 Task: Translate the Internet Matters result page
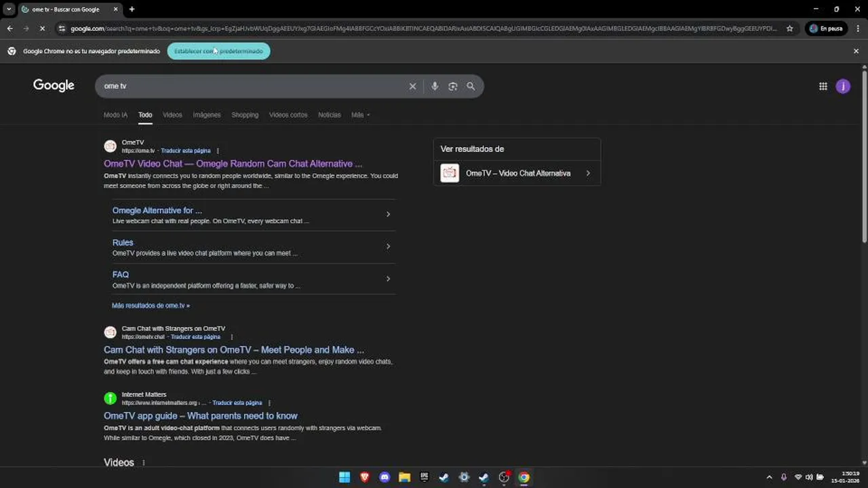pos(237,403)
